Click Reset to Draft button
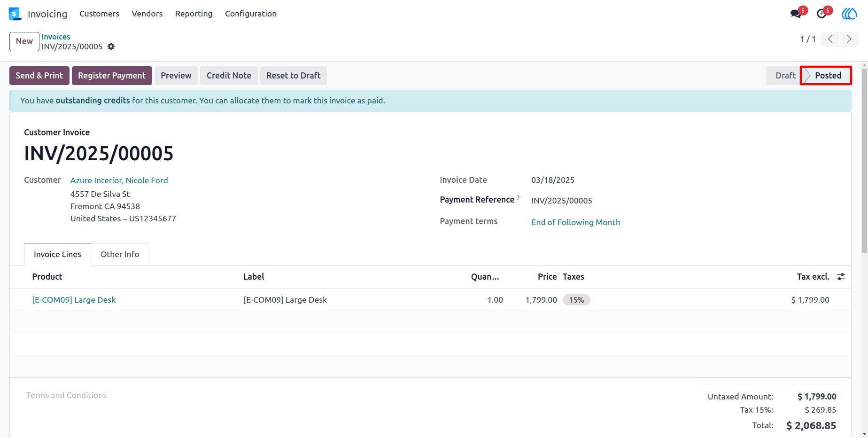The image size is (868, 438). point(294,76)
